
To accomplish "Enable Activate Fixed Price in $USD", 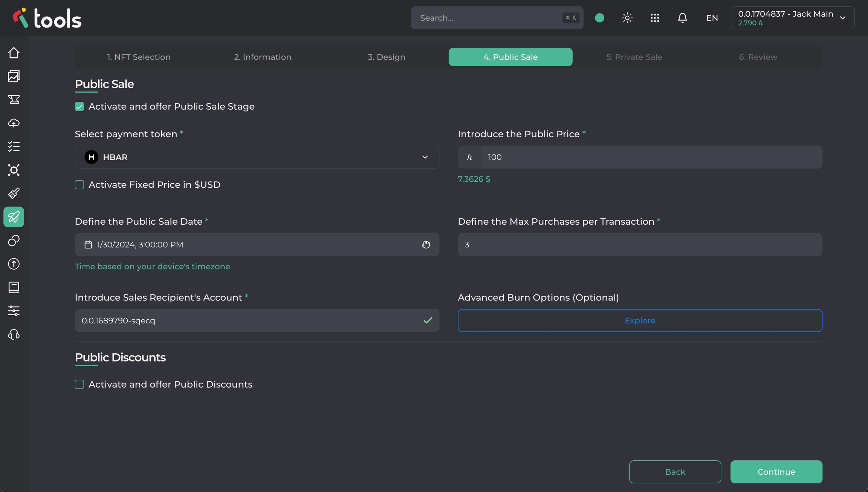I will (79, 185).
